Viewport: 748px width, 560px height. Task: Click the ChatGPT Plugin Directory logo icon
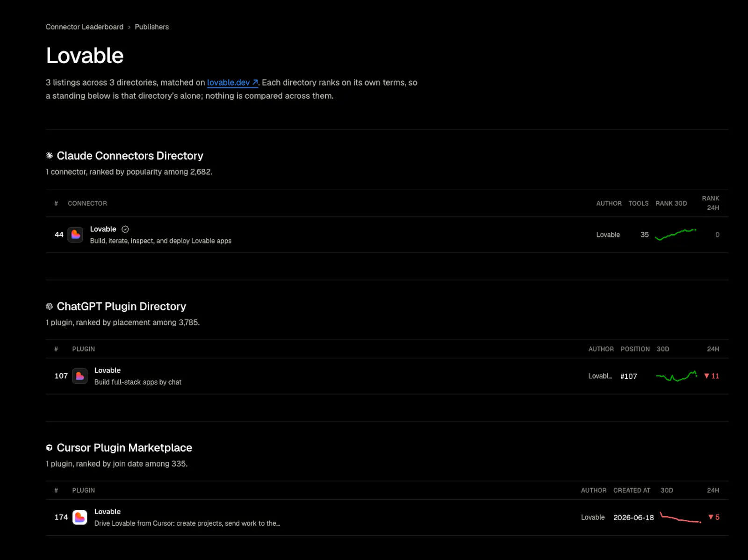(50, 307)
